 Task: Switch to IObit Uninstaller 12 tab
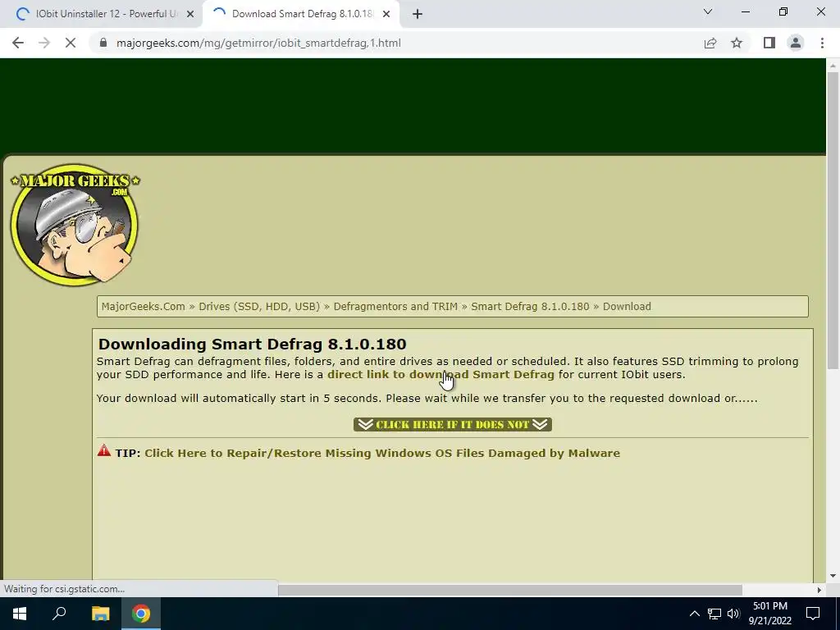pyautogui.click(x=102, y=14)
